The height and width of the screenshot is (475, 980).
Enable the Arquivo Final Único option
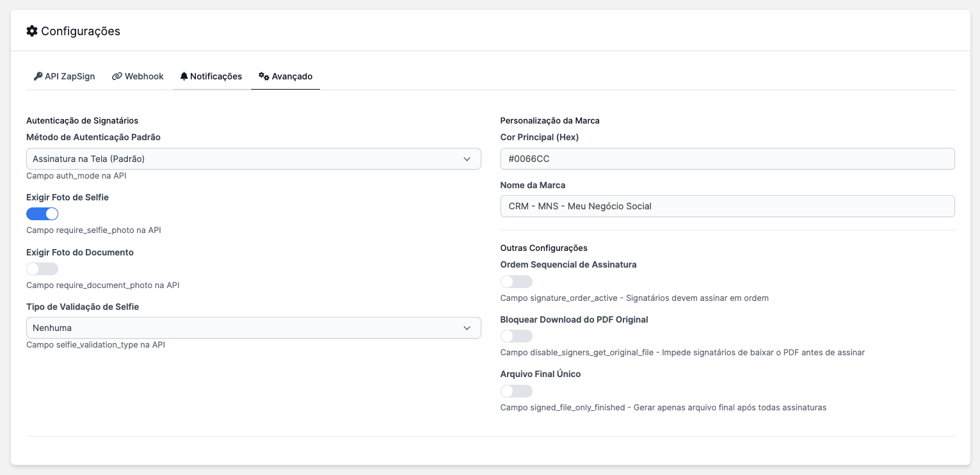(517, 390)
